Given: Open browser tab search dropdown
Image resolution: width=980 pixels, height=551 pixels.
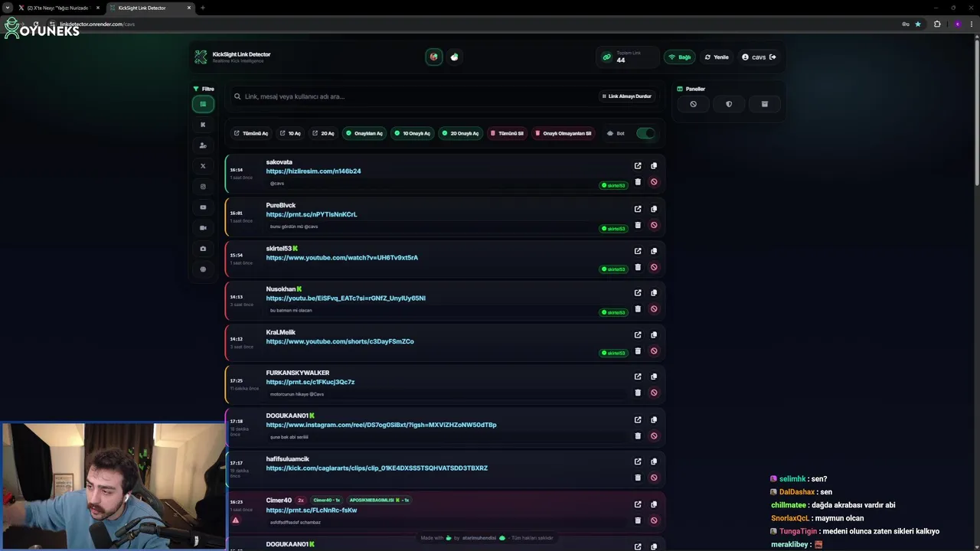Looking at the screenshot, I should pos(7,8).
